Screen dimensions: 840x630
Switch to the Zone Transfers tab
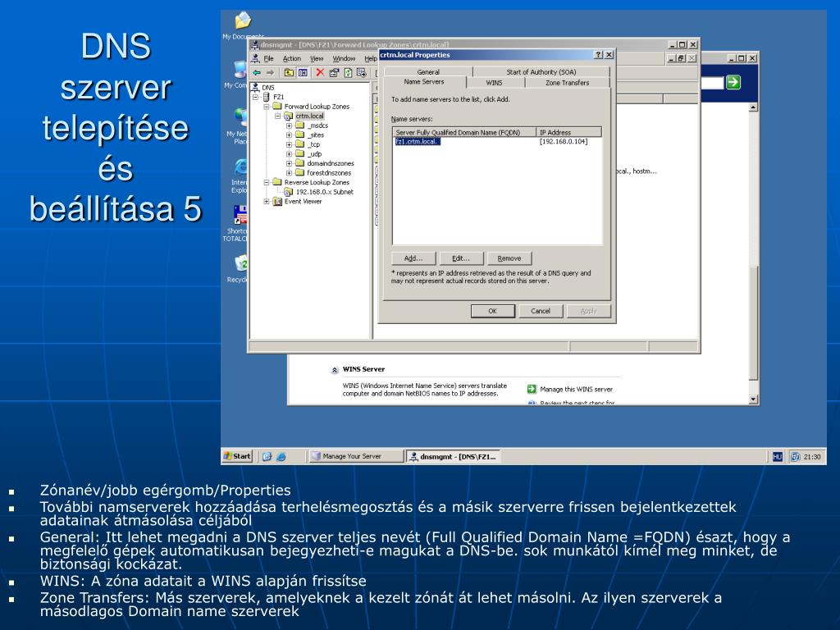[568, 83]
